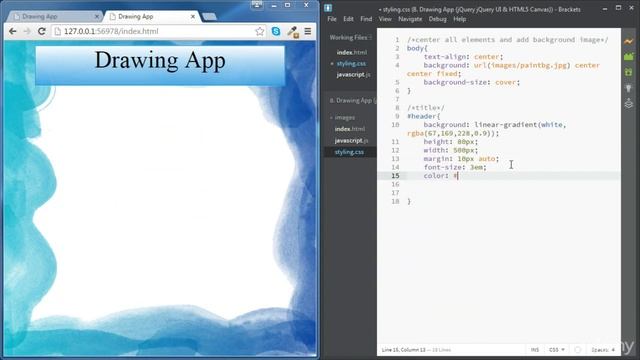The image size is (640, 360).
Task: Bookmark the page with the star icon
Action: 260,31
